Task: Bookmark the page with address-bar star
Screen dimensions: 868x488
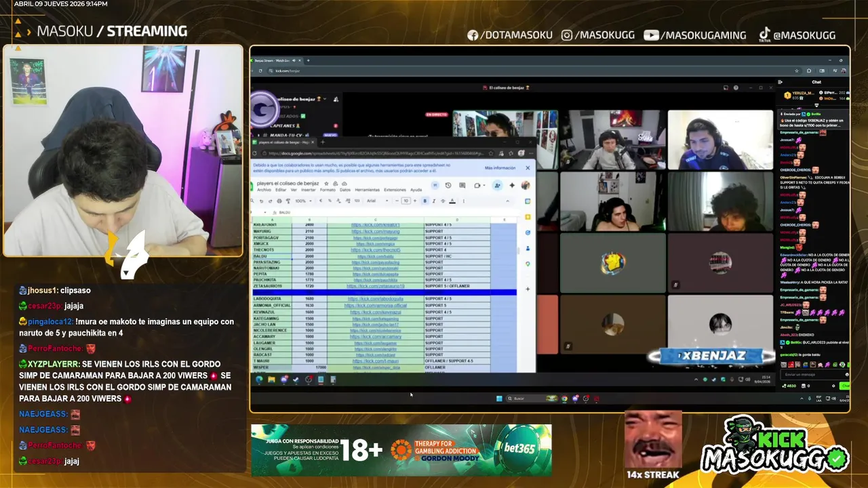Action: click(491, 153)
